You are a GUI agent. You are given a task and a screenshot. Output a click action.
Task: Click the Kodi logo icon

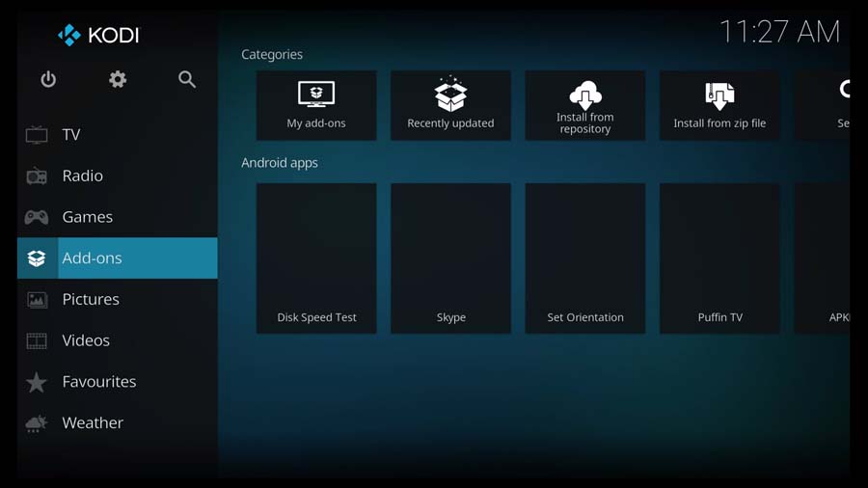coord(69,36)
